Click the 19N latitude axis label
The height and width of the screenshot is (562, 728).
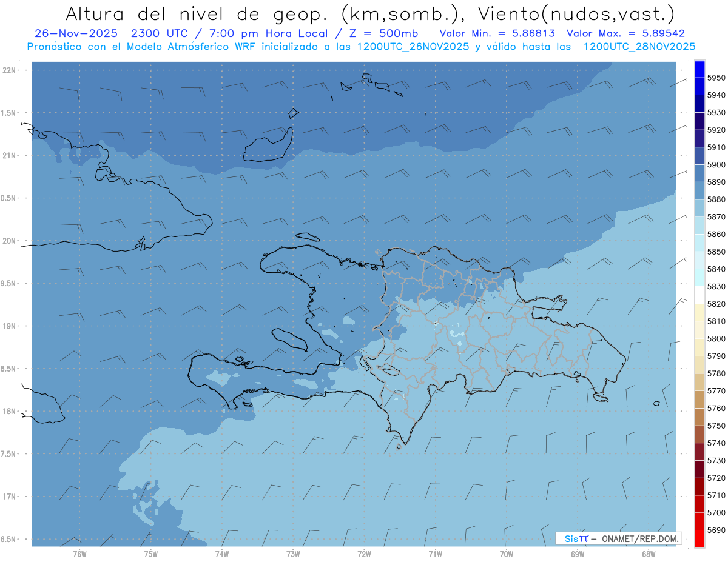pyautogui.click(x=8, y=326)
